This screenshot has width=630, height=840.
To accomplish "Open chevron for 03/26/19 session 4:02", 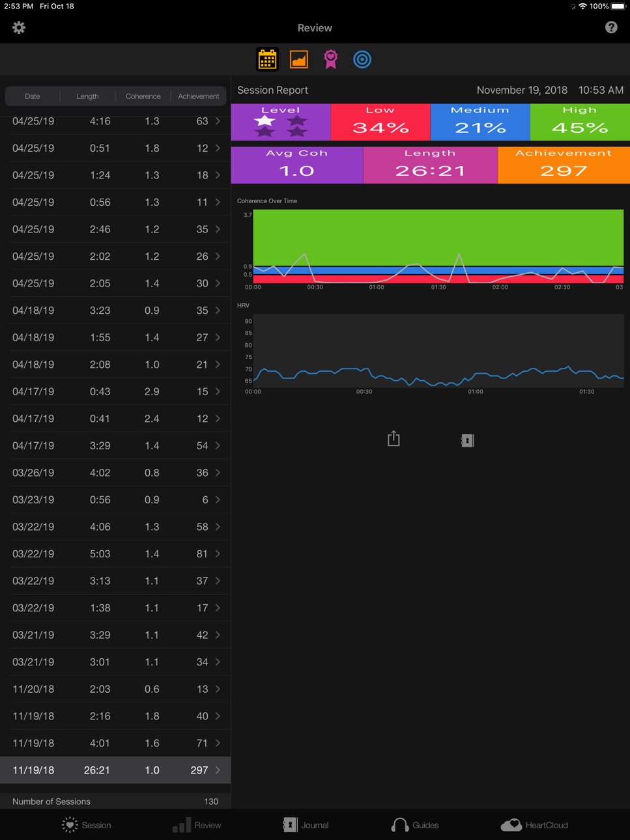I will pyautogui.click(x=218, y=473).
